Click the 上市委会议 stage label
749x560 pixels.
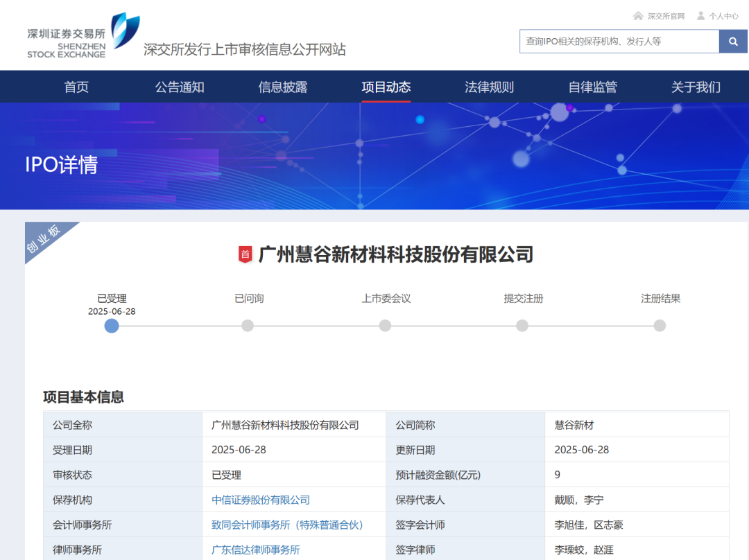(386, 299)
